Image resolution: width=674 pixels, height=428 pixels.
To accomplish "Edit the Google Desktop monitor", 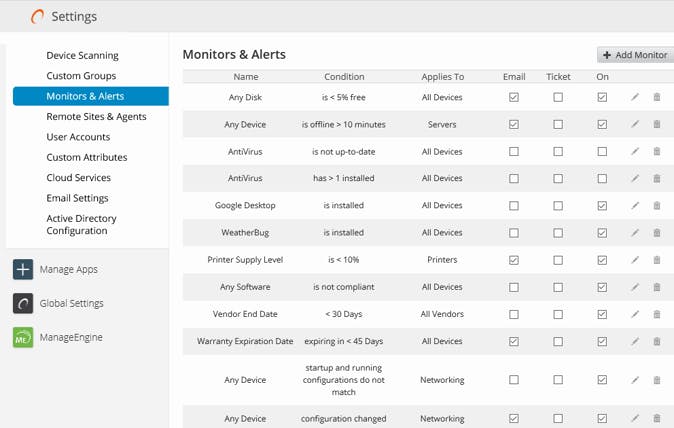I will [x=634, y=206].
